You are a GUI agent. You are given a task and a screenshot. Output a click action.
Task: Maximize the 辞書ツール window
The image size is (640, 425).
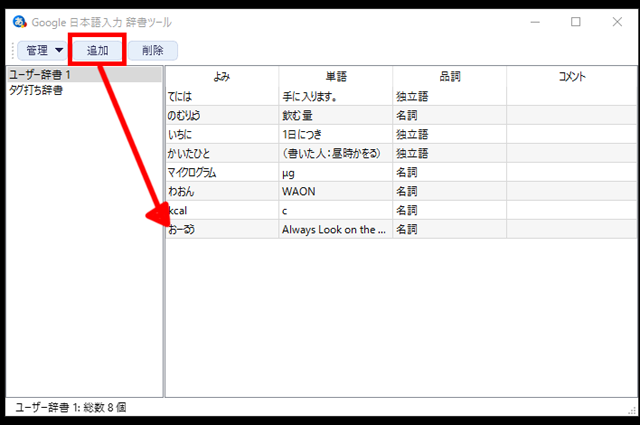[x=576, y=22]
